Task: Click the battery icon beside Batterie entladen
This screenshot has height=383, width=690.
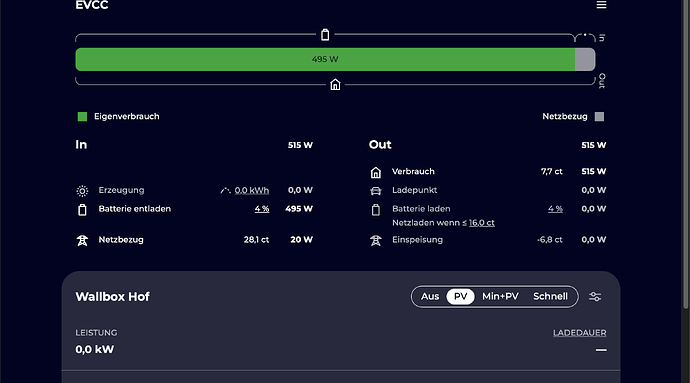Action: (x=82, y=210)
